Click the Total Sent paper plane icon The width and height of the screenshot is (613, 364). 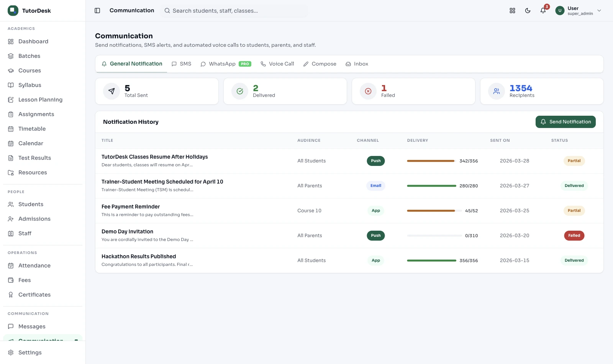[111, 91]
